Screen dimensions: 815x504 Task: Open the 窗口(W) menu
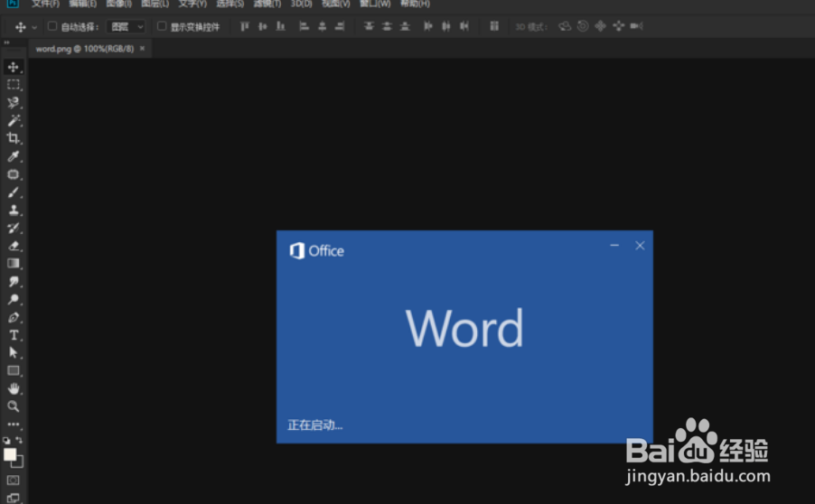coord(375,4)
